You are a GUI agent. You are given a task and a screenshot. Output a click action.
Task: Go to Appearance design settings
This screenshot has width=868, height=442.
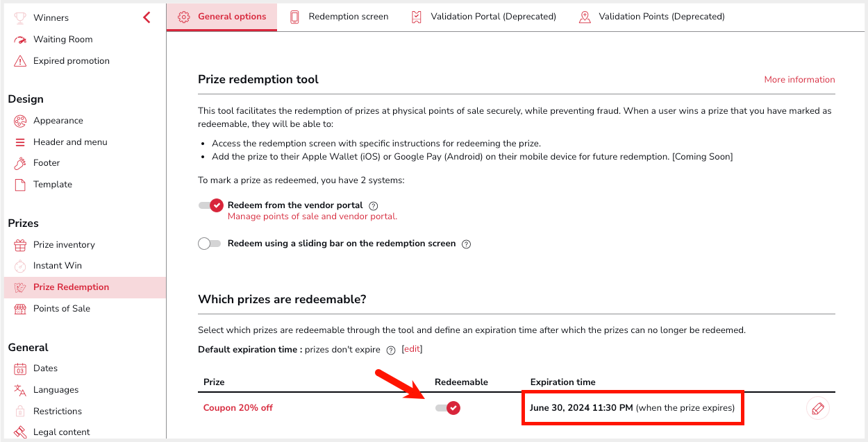pos(58,121)
